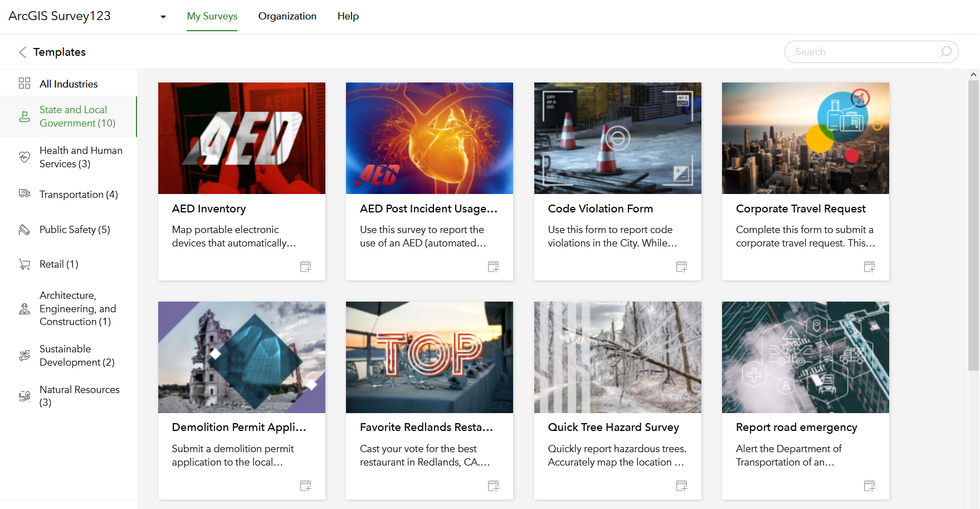Click the Quick Tree Hazard Survey thumbnail
The width and height of the screenshot is (980, 509).
tap(617, 357)
